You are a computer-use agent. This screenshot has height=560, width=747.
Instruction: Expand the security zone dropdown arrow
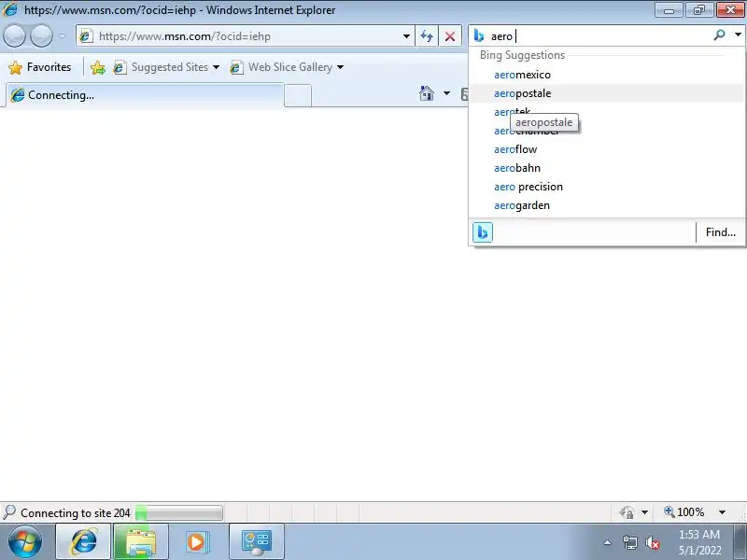(644, 512)
